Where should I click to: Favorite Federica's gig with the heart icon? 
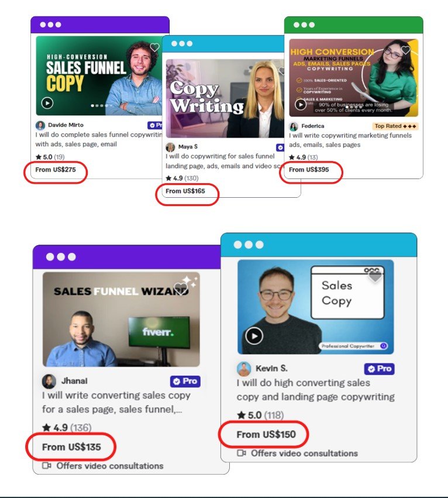point(405,50)
